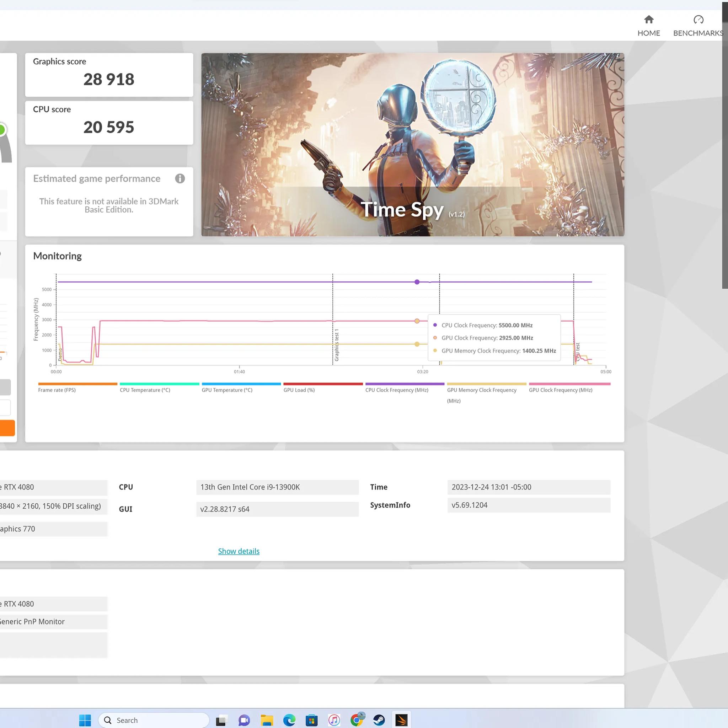This screenshot has width=728, height=728.
Task: Open File Explorer from the taskbar
Action: pos(267,720)
